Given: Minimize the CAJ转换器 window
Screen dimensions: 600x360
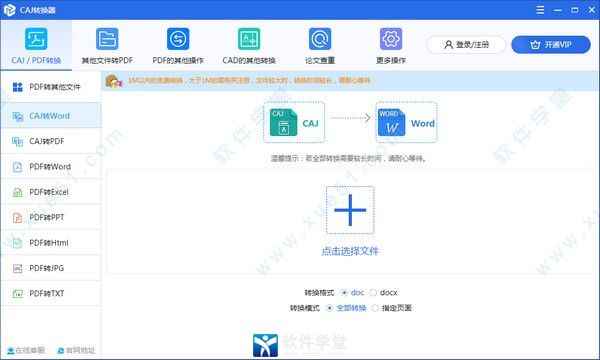Looking at the screenshot, I should click(558, 10).
